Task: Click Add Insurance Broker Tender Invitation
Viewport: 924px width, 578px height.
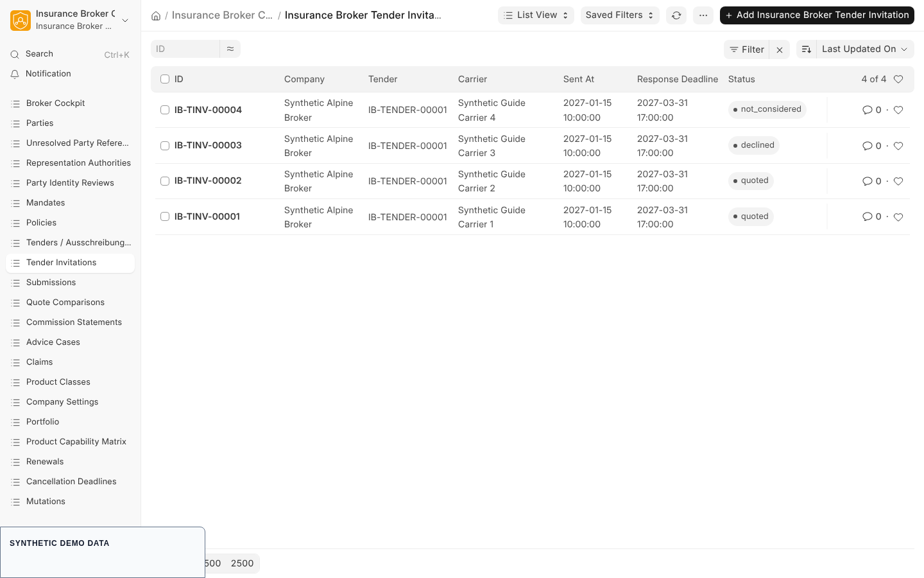Action: pos(817,15)
